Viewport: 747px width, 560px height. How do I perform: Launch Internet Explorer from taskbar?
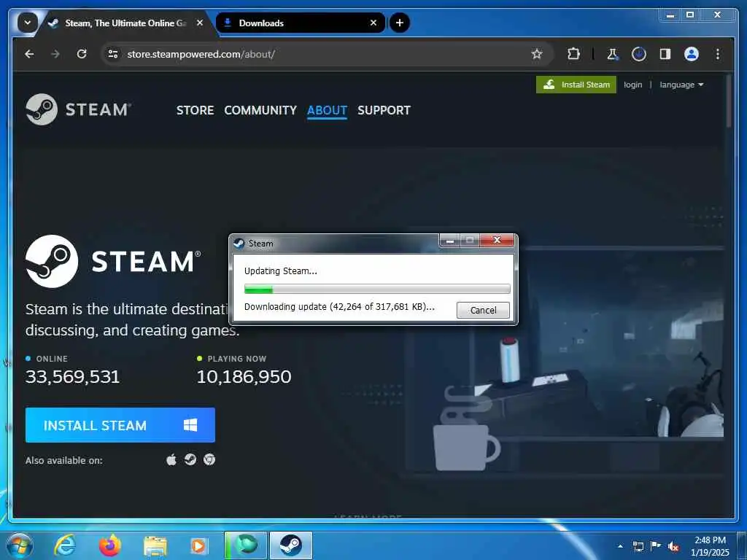point(64,545)
